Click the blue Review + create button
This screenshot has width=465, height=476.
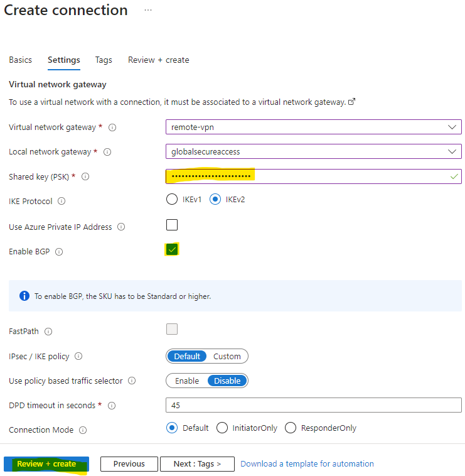[46, 464]
